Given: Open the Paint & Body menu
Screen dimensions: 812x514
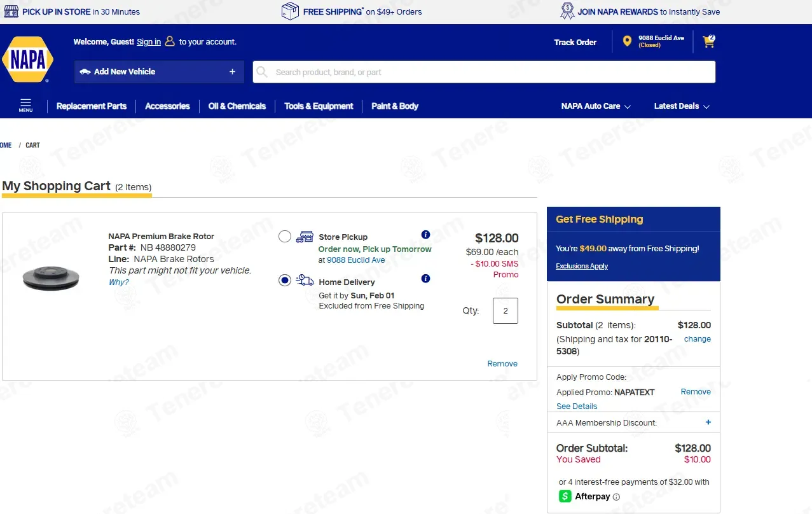Looking at the screenshot, I should (x=395, y=106).
